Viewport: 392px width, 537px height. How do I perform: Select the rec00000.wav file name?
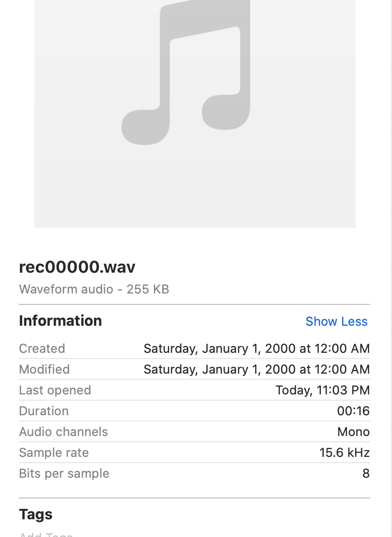pos(77,267)
